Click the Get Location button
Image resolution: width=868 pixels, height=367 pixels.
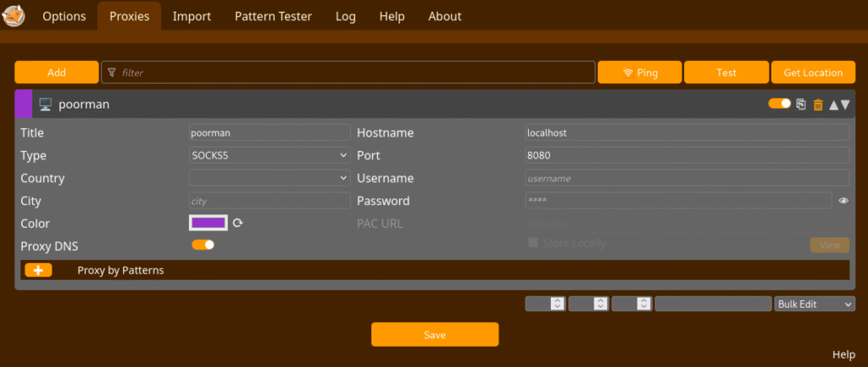click(x=813, y=73)
